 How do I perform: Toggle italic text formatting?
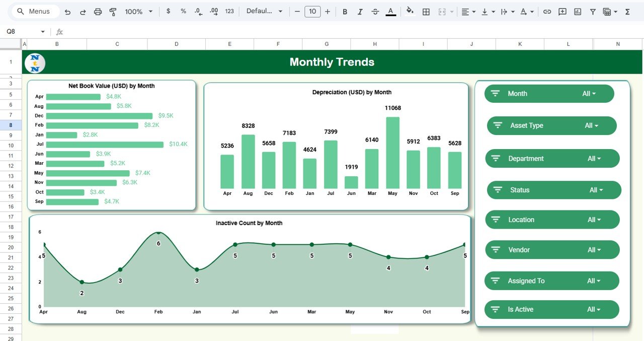360,12
